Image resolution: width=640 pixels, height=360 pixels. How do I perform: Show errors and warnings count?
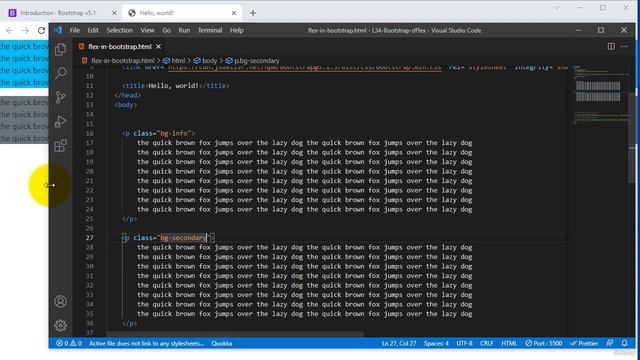click(69, 343)
